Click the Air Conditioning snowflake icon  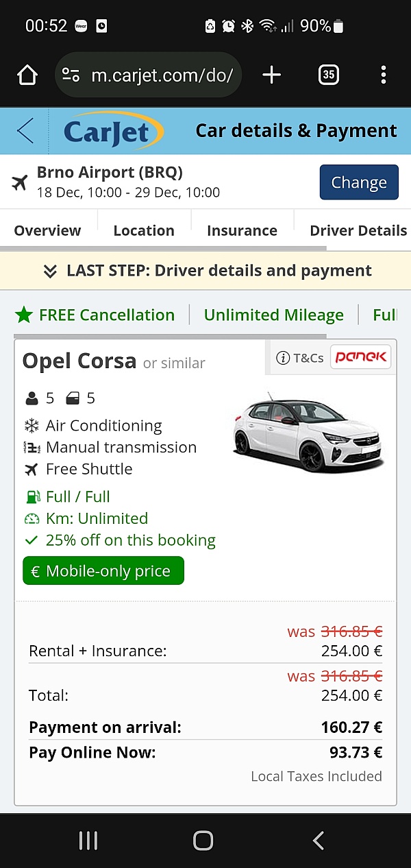[30, 425]
